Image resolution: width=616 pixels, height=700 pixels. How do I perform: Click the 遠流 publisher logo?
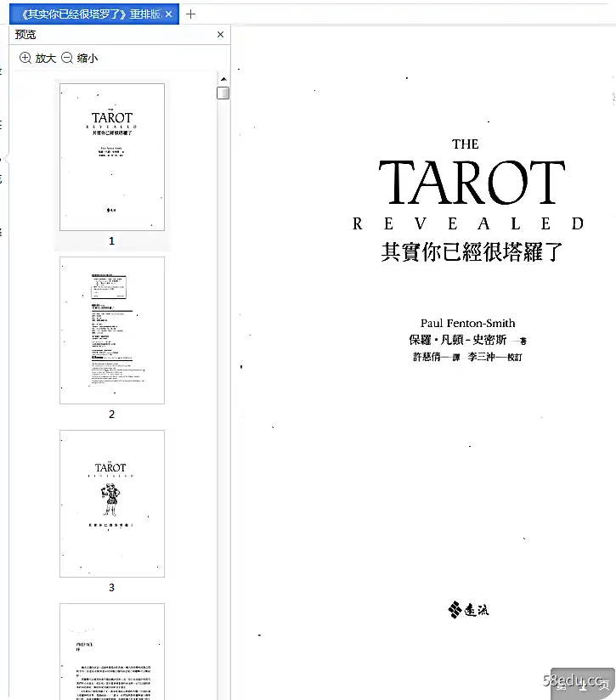point(468,609)
